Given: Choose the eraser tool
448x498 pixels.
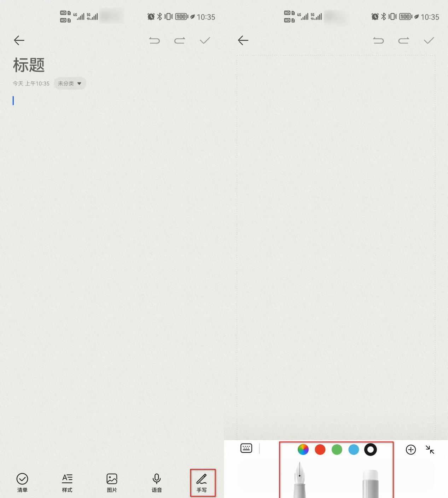Looking at the screenshot, I should pos(371,483).
